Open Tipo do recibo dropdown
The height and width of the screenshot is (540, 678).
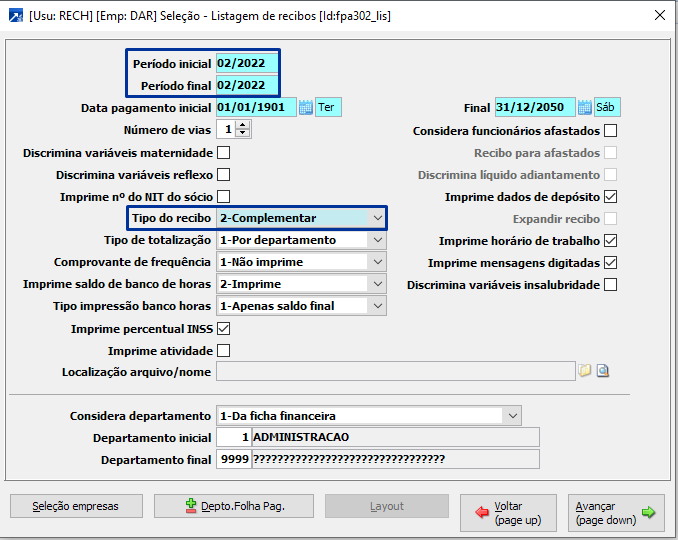(x=377, y=218)
